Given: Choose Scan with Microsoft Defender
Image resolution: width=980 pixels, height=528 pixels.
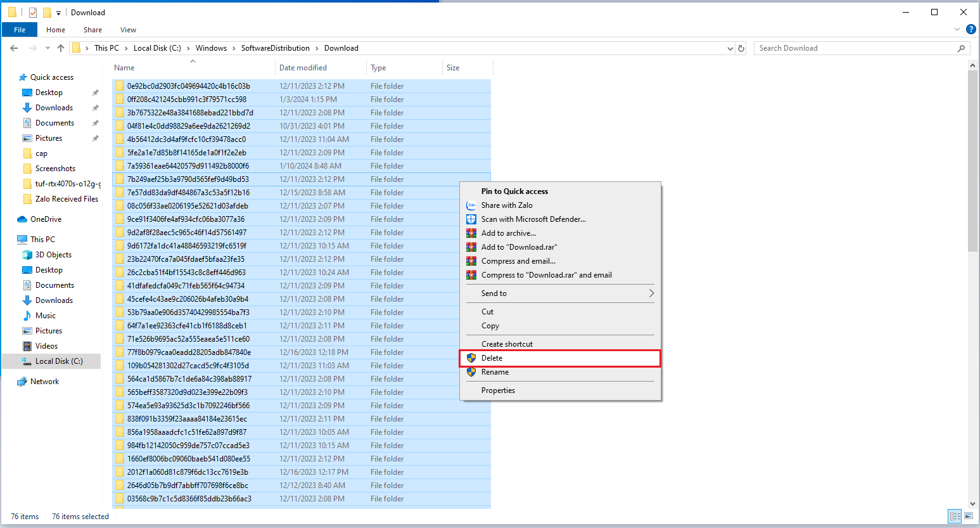Looking at the screenshot, I should [560, 219].
